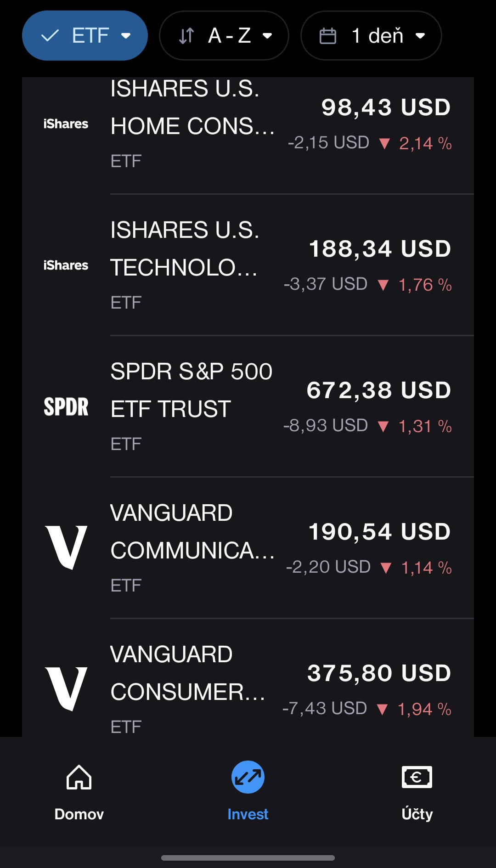The height and width of the screenshot is (868, 496).
Task: Tap the 188,34 USD price
Action: pos(380,249)
